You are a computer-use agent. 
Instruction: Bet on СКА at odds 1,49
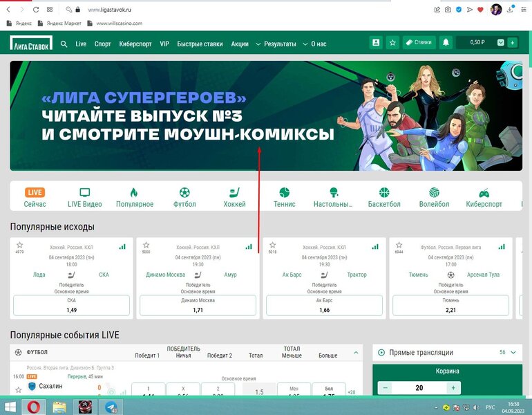pos(72,305)
